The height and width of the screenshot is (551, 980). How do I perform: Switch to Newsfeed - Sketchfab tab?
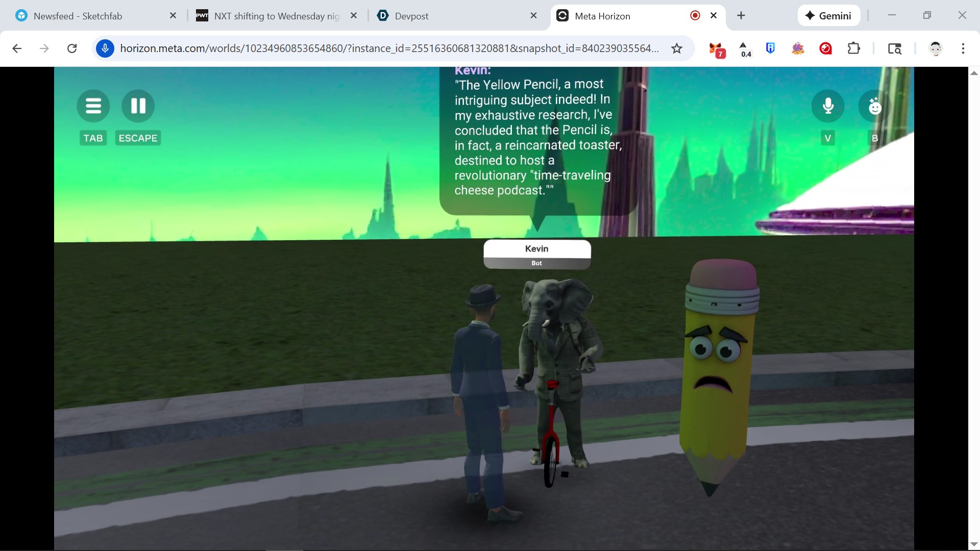pyautogui.click(x=78, y=16)
